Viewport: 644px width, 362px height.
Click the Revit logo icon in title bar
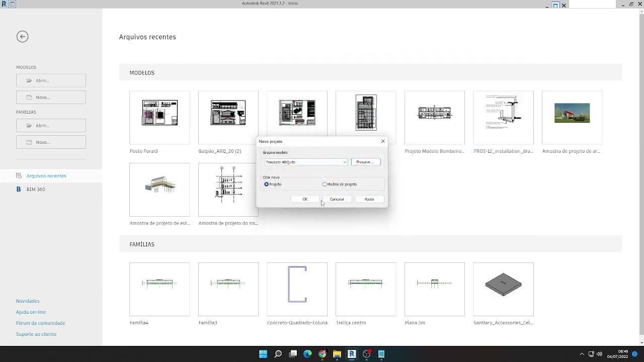point(4,4)
